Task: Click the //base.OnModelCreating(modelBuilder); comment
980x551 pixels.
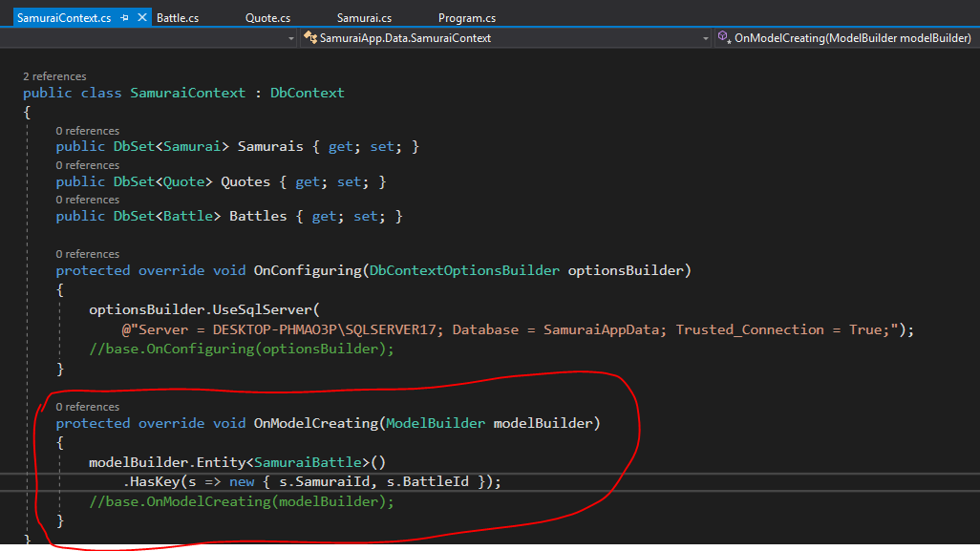Action: click(242, 501)
